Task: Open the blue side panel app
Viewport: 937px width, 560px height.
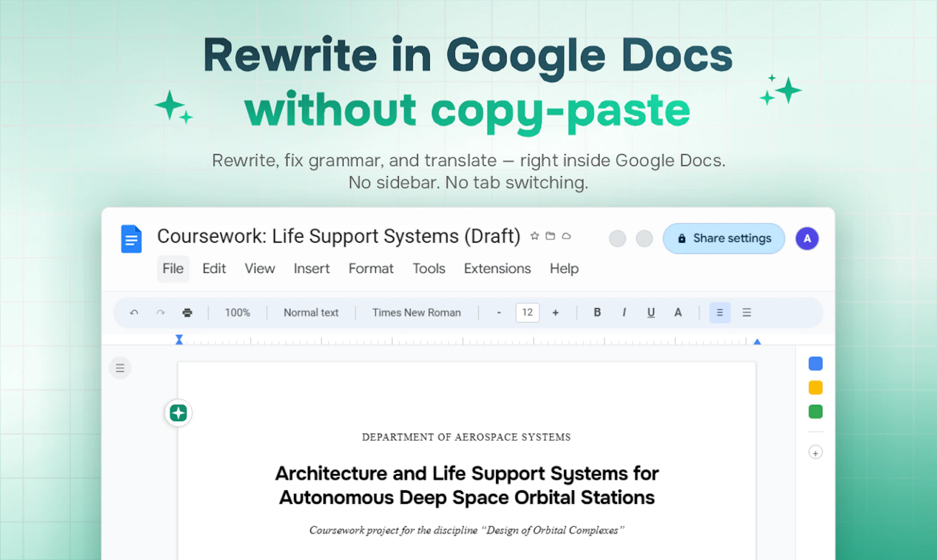Action: pyautogui.click(x=815, y=364)
